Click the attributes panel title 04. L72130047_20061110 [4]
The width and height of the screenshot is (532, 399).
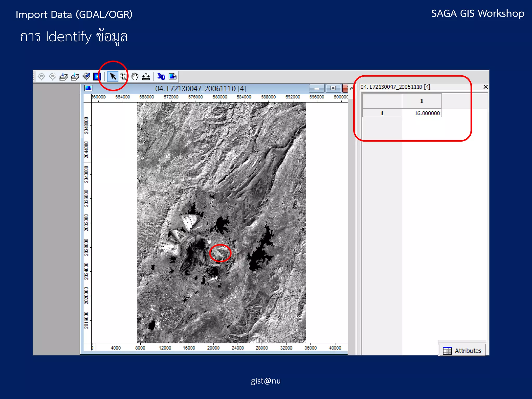pyautogui.click(x=395, y=87)
